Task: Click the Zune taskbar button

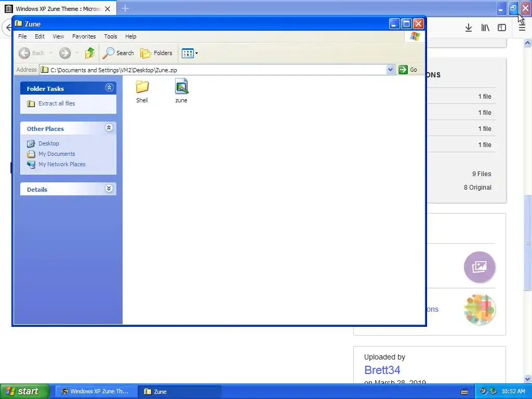Action: click(180, 392)
